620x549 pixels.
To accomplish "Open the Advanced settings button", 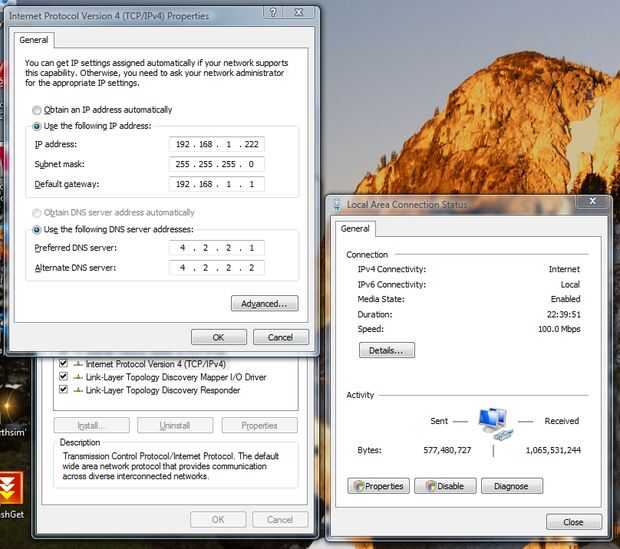I will [265, 303].
